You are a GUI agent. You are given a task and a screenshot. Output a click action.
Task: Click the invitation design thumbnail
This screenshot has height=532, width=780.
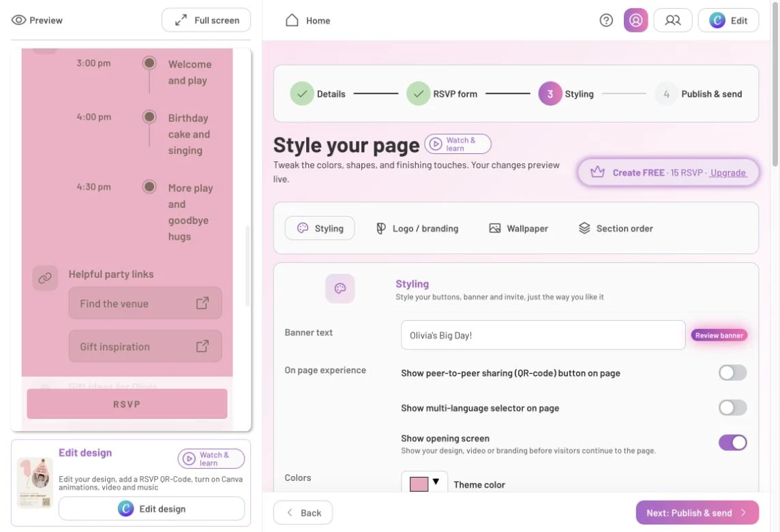35,483
